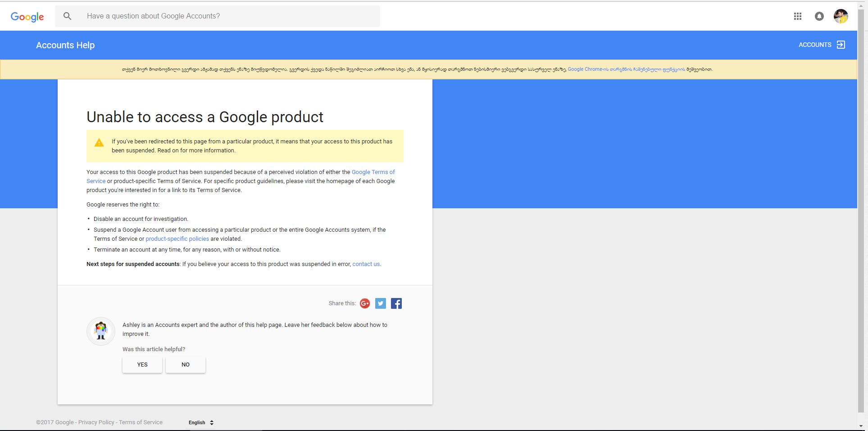Open the Privacy Policy footer link
The width and height of the screenshot is (868, 431).
click(96, 422)
